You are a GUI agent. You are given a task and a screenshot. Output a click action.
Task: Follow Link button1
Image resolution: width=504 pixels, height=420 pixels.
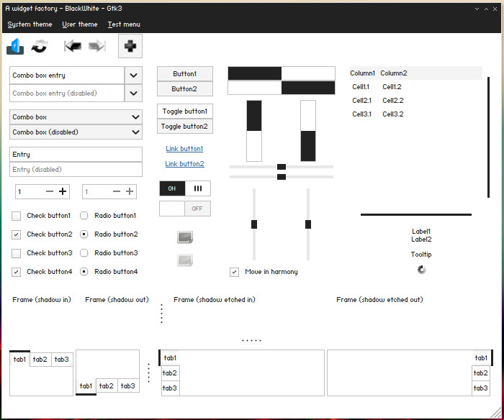pyautogui.click(x=184, y=149)
